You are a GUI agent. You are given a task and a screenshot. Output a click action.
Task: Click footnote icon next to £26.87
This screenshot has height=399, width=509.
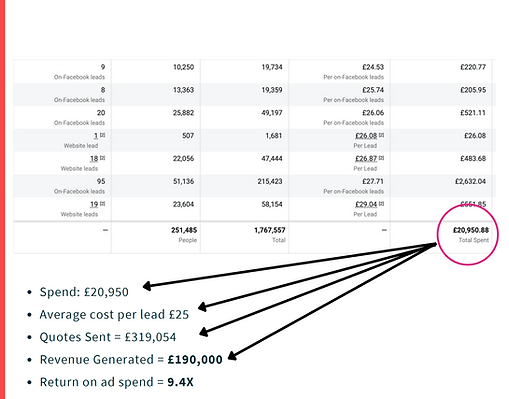click(381, 158)
